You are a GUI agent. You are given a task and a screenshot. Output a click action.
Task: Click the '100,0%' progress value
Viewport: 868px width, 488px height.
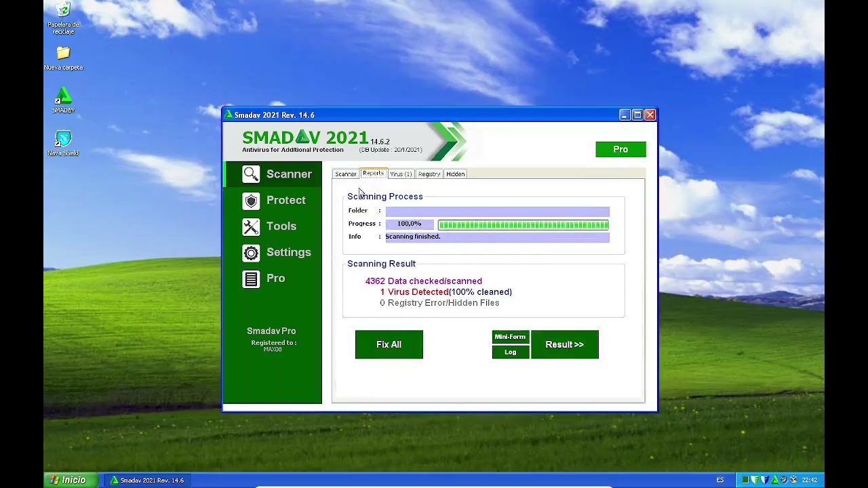410,224
